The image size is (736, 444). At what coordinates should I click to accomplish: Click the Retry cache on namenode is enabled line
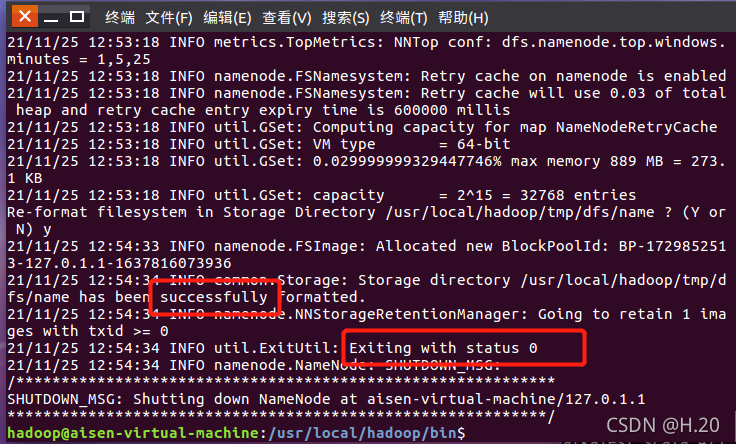coord(367,76)
